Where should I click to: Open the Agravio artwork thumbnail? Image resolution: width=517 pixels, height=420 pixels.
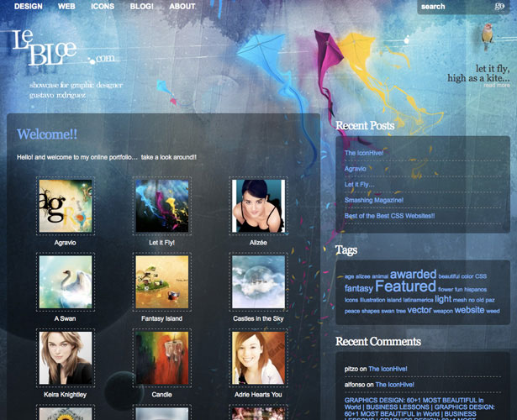(x=66, y=206)
